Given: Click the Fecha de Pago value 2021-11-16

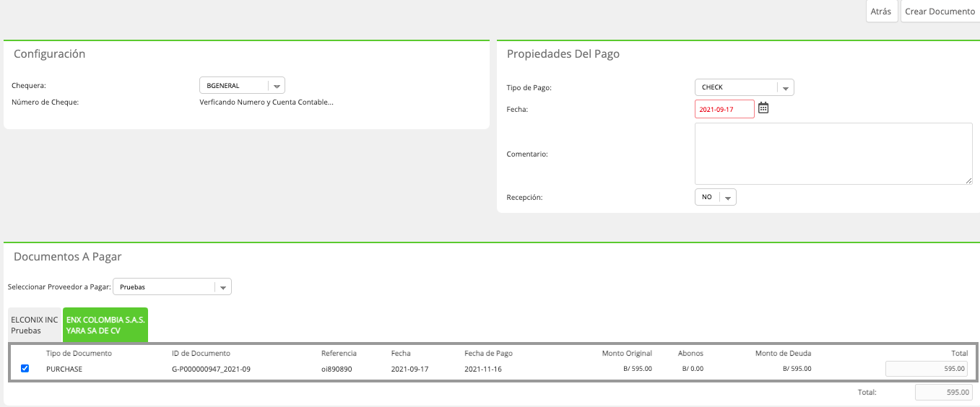Looking at the screenshot, I should pos(483,369).
